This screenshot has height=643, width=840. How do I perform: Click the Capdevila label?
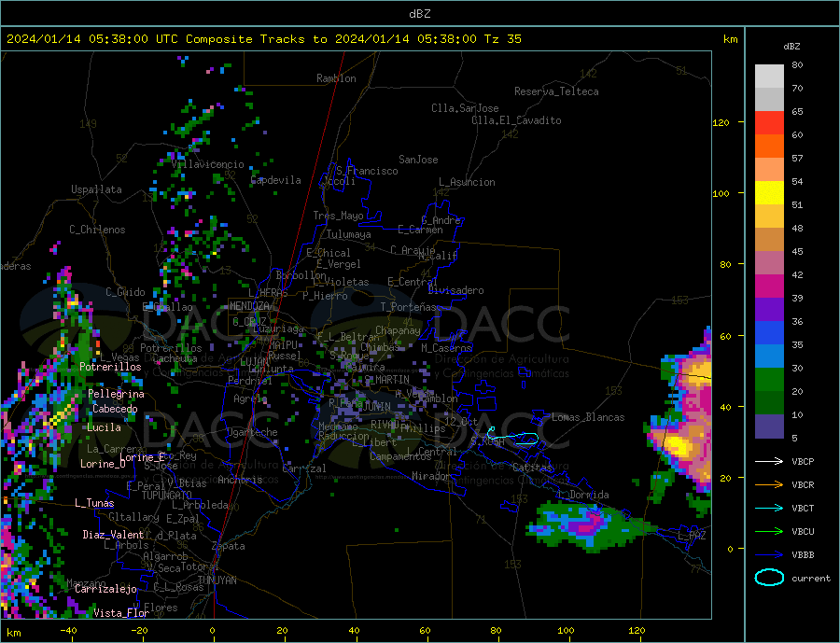click(275, 180)
